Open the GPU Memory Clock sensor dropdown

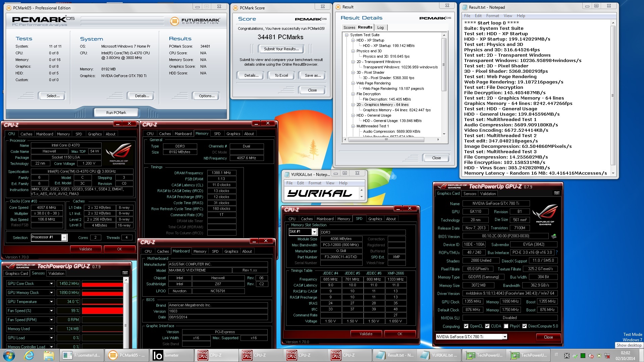51,293
